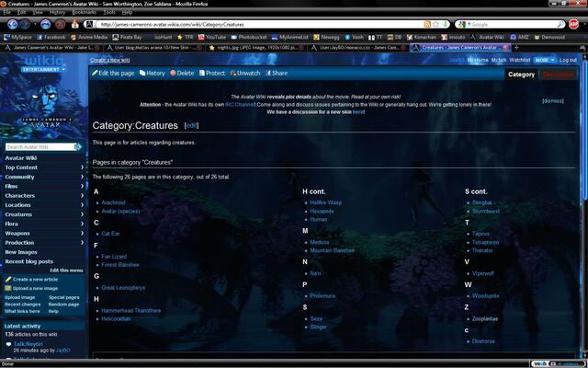Go to the browser Home page
The height and width of the screenshot is (368, 588).
[x=75, y=25]
